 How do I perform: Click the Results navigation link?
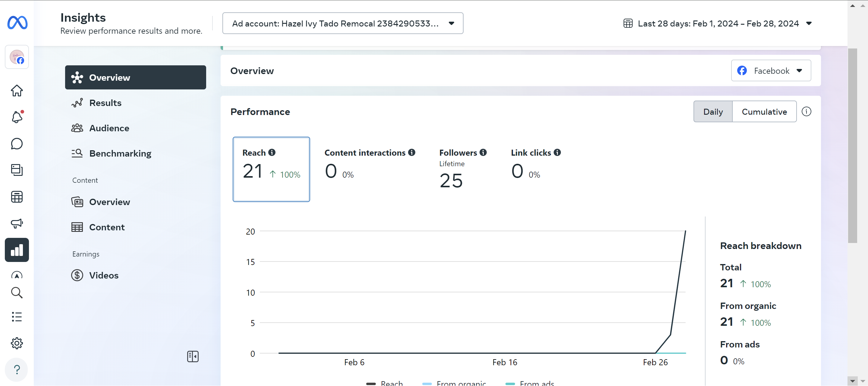click(105, 103)
